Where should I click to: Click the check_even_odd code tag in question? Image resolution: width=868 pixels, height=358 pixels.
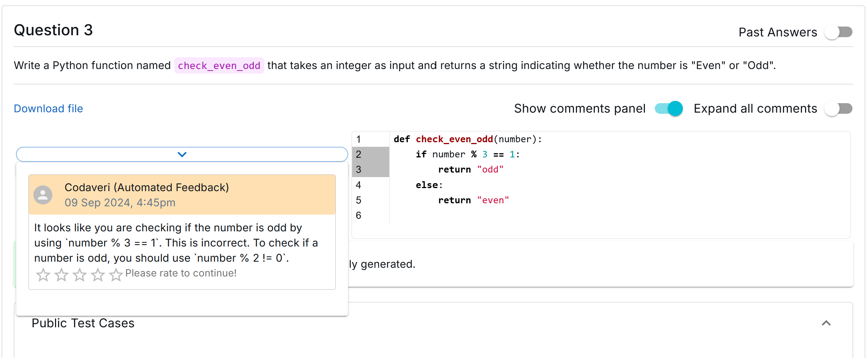pos(219,66)
